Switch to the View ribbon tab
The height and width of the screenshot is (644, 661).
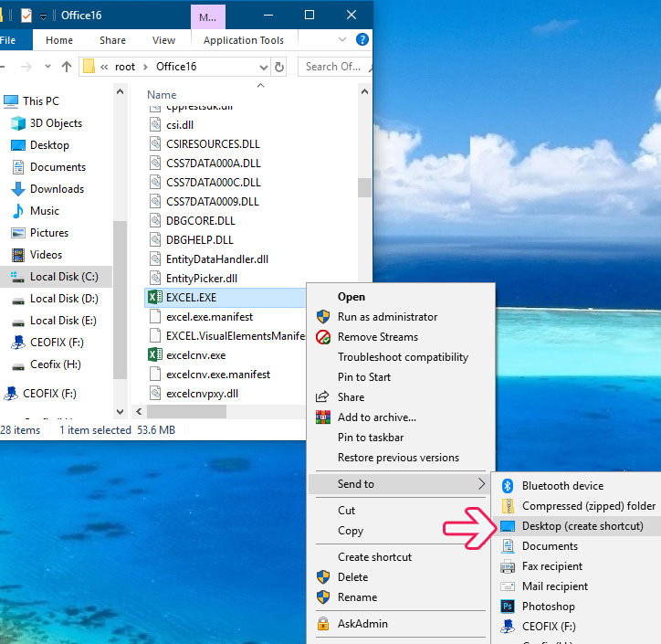163,40
